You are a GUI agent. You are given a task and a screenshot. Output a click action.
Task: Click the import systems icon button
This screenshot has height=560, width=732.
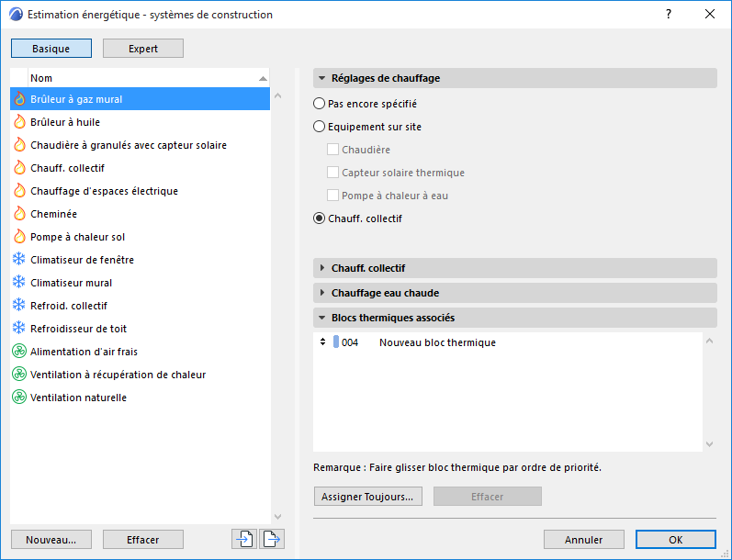tap(244, 539)
